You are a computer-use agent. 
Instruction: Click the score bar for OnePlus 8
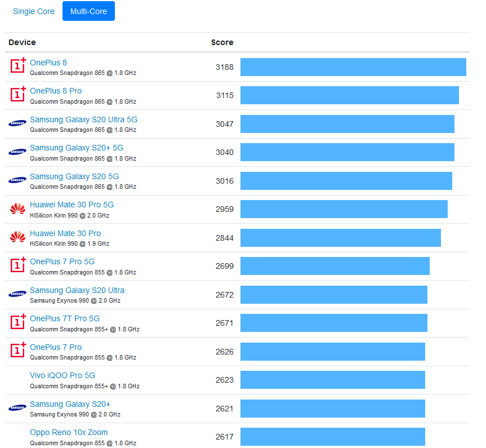(x=353, y=66)
